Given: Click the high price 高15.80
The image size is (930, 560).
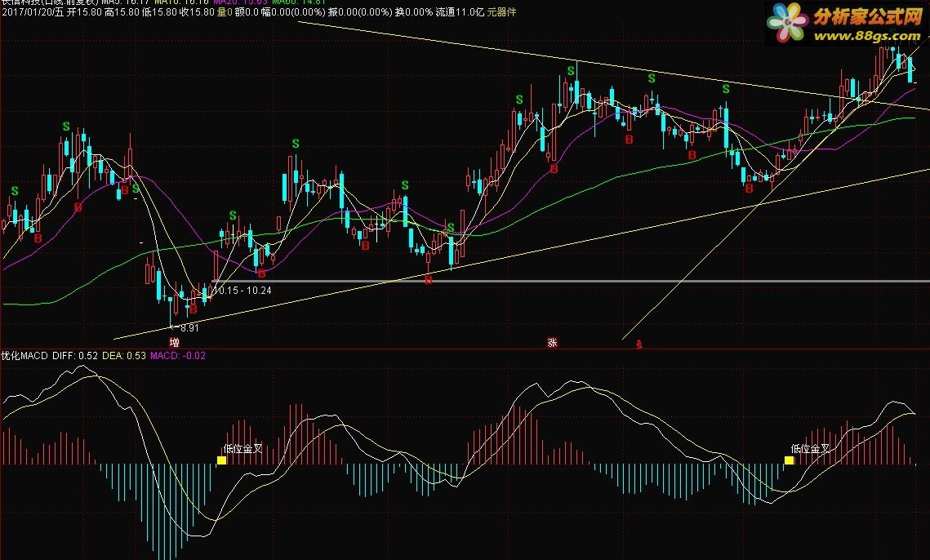Looking at the screenshot, I should pyautogui.click(x=122, y=12).
